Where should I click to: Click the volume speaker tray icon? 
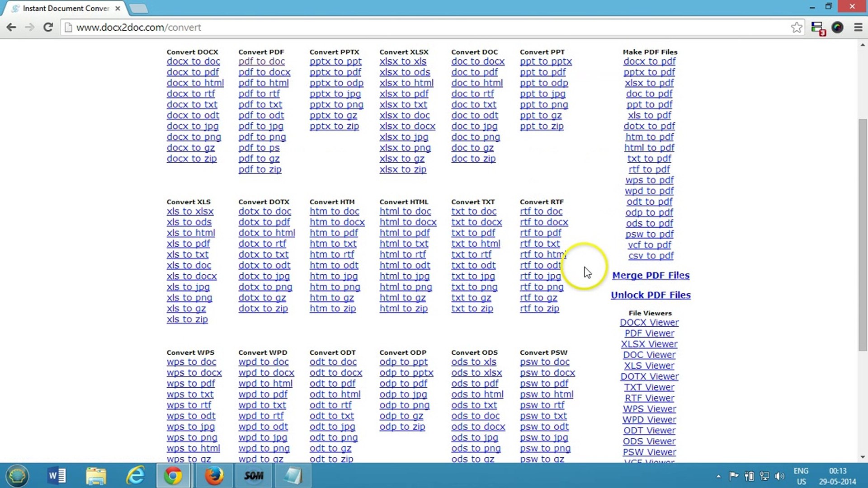click(x=779, y=476)
